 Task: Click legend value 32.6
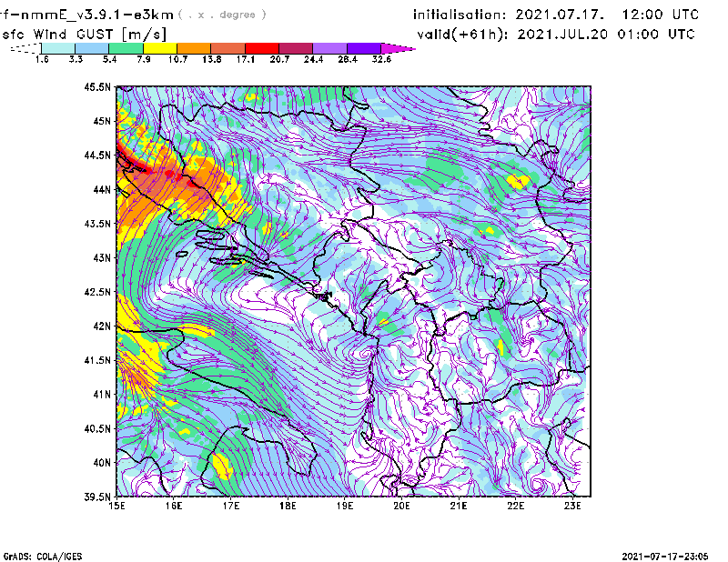[381, 59]
